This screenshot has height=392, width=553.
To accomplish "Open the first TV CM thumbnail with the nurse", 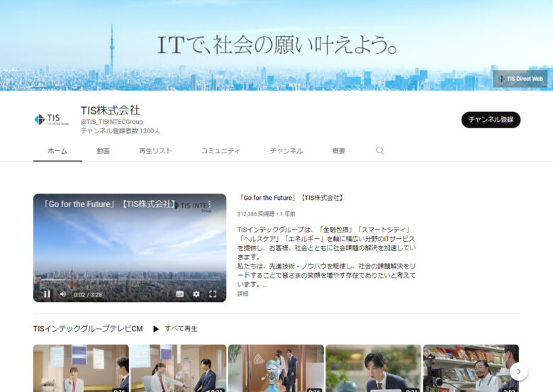I will pyautogui.click(x=81, y=369).
